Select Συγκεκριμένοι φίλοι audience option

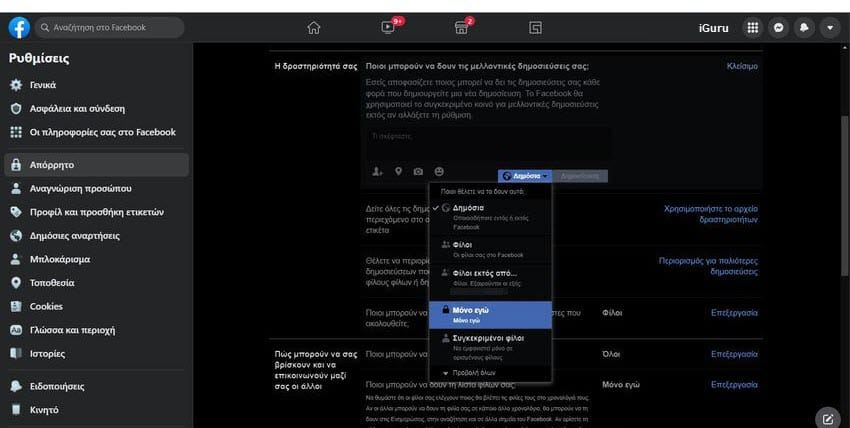(490, 347)
